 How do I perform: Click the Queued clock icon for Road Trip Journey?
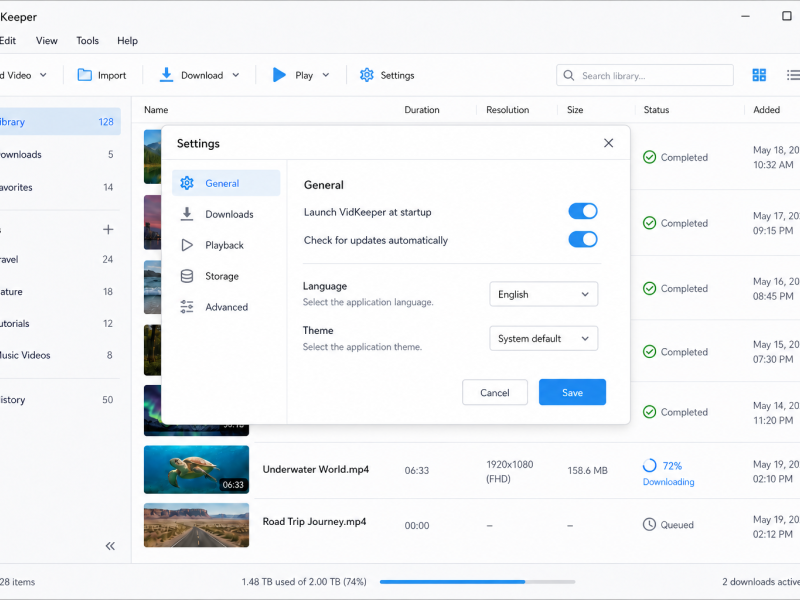click(649, 524)
